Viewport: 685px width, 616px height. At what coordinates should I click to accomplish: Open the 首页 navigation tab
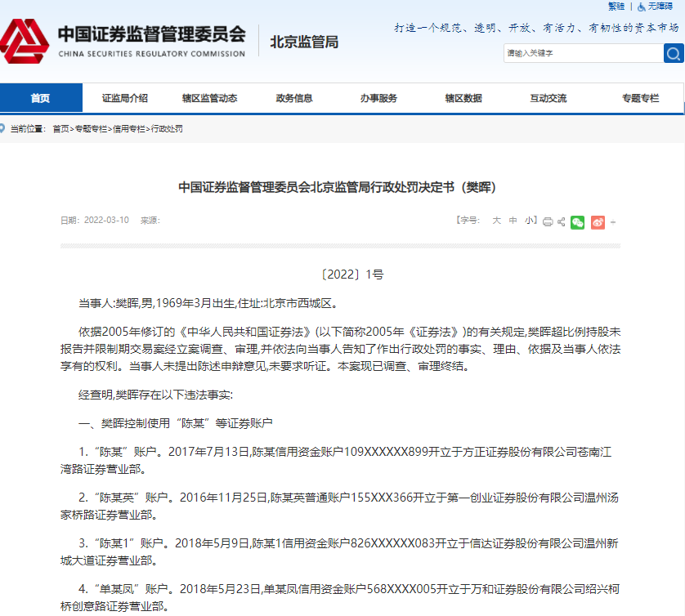click(x=40, y=98)
